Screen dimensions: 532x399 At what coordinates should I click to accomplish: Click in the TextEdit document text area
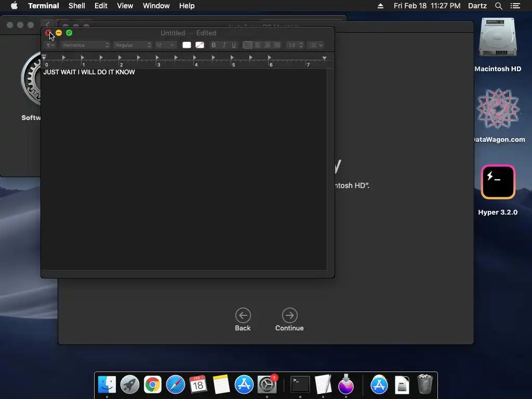tap(183, 170)
